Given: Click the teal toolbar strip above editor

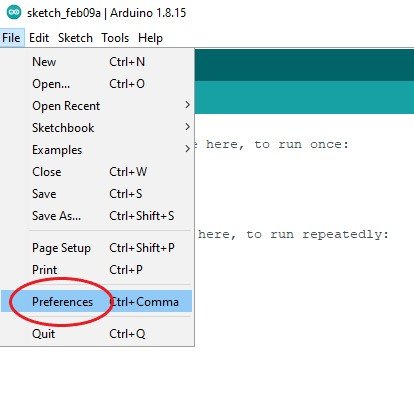Looking at the screenshot, I should point(304,97).
